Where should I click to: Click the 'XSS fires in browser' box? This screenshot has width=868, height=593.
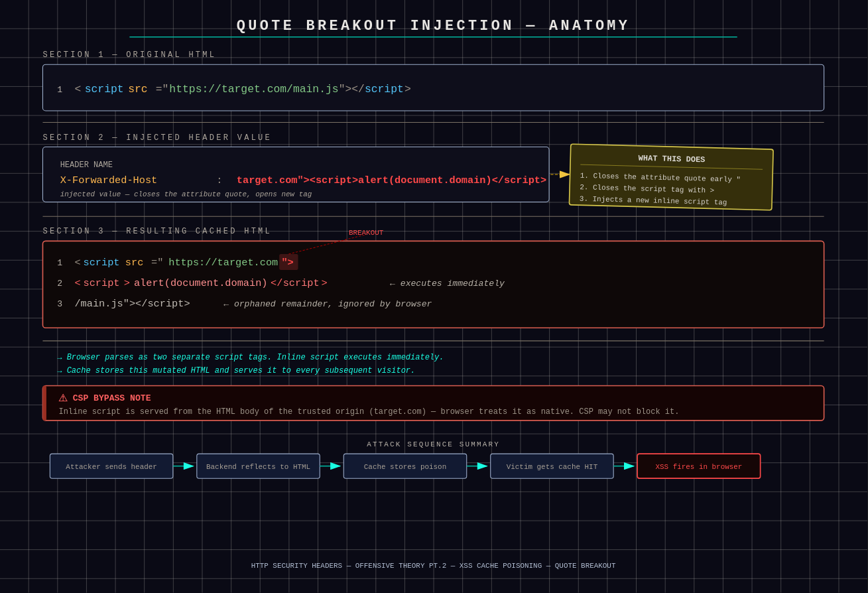tap(698, 466)
